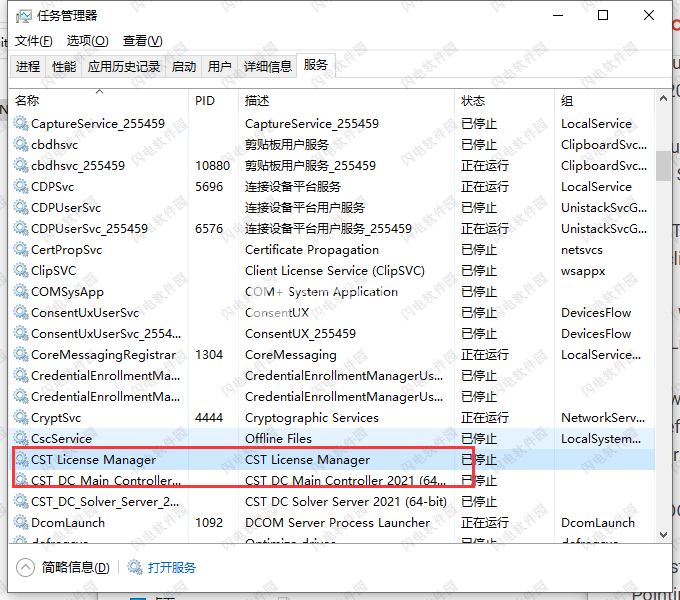
Task: Click the 'Offline Files' description
Action: click(x=278, y=438)
